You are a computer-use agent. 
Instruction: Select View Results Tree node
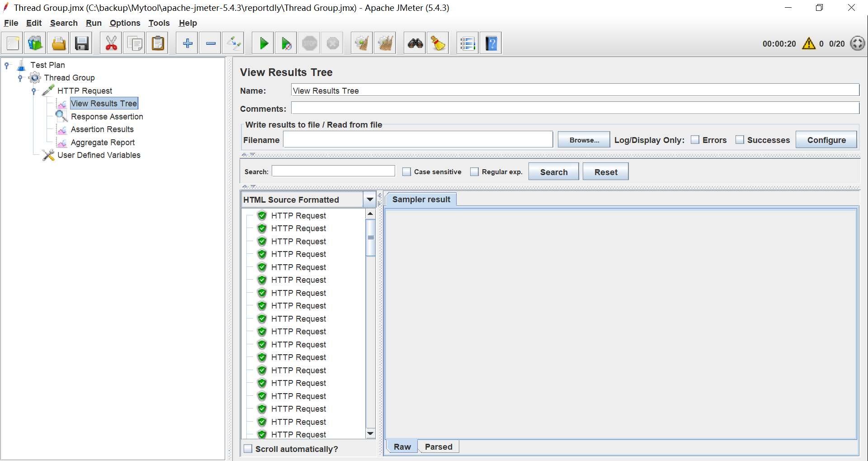[x=104, y=104]
